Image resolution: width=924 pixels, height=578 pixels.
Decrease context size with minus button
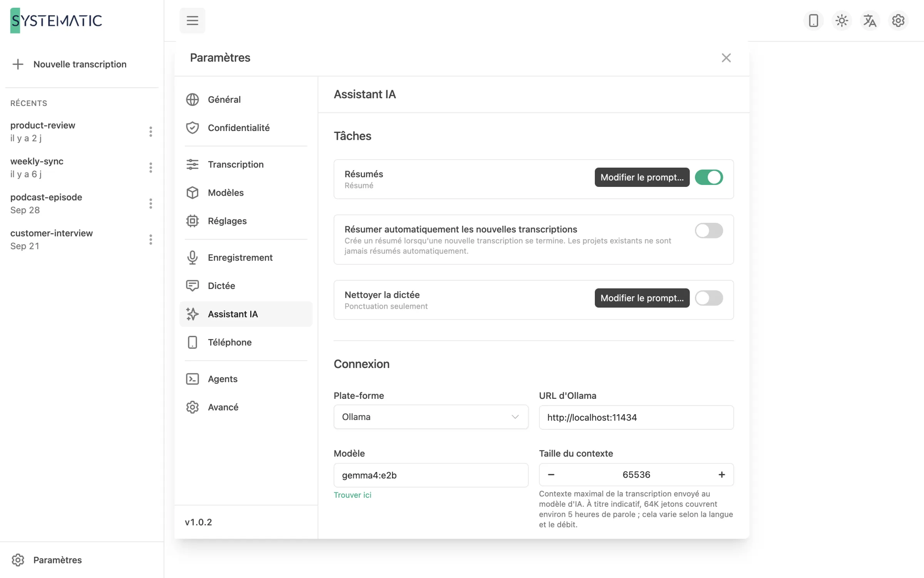click(551, 475)
